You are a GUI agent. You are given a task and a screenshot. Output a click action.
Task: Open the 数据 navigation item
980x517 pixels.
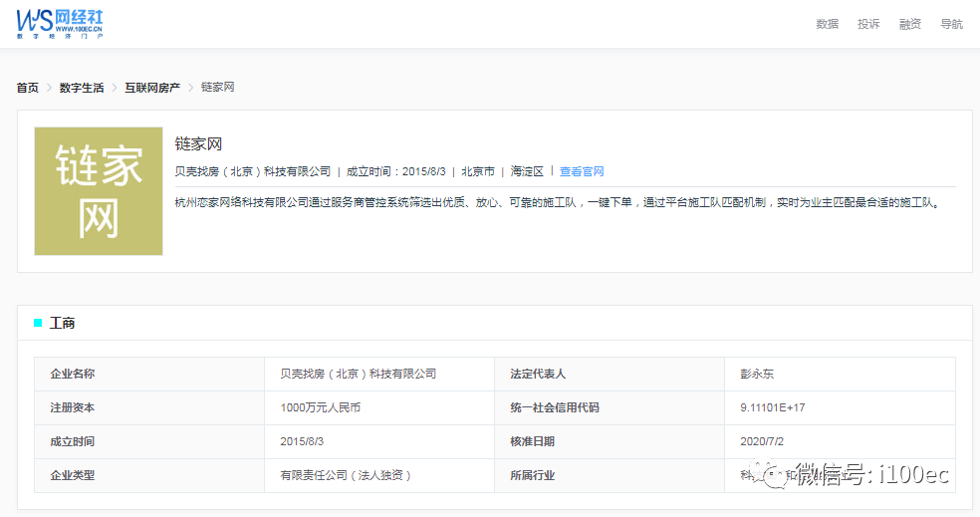827,24
